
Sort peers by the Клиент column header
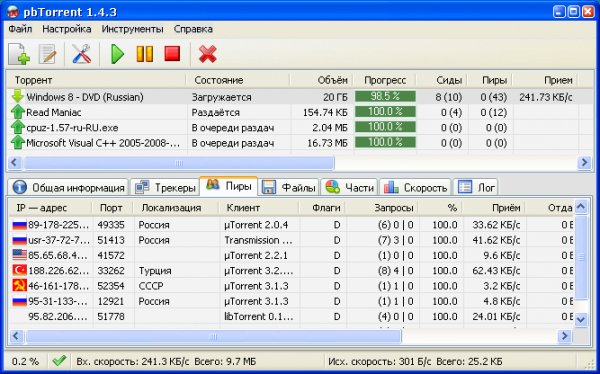point(259,208)
